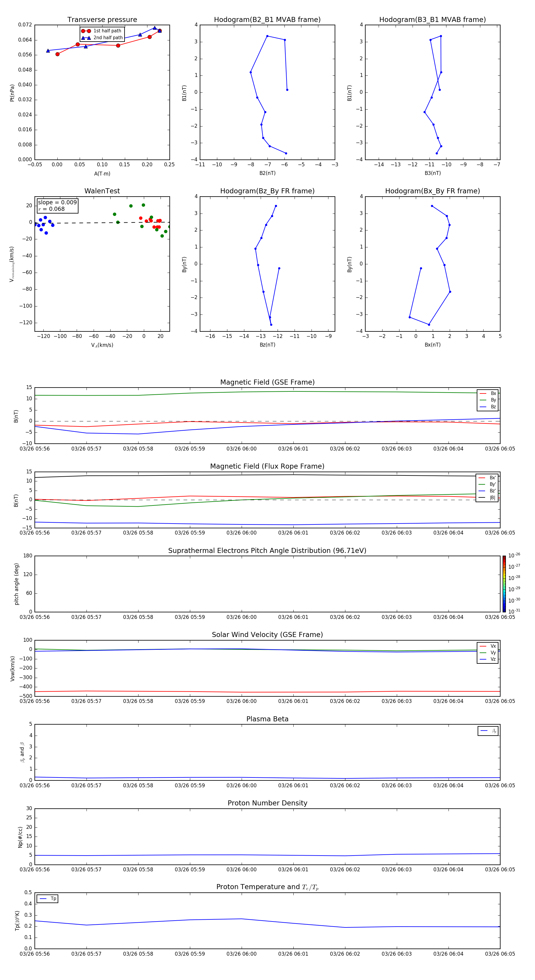Viewport: 535px width, 980px height.
Task: Click the beta_p legend in Plasma Beta plot
Action: click(x=488, y=731)
